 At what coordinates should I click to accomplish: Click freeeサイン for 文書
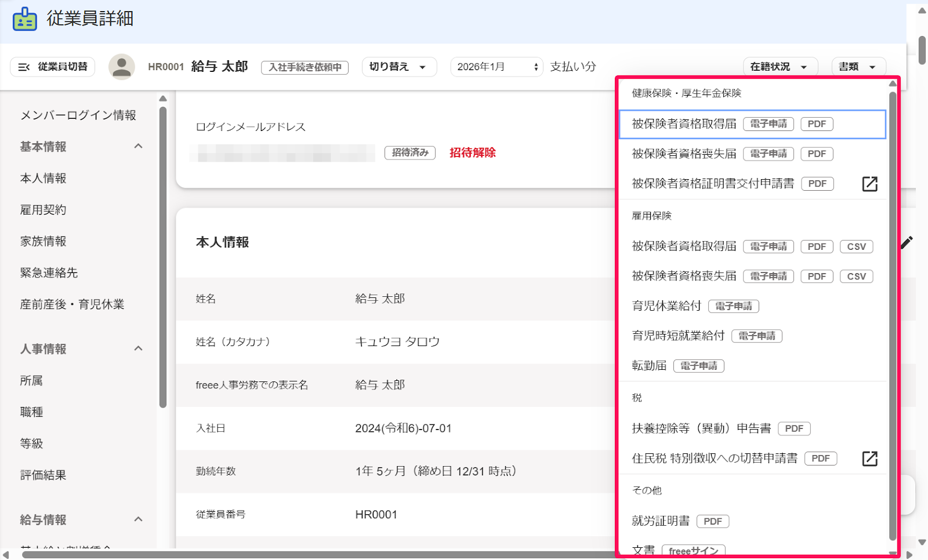point(693,551)
